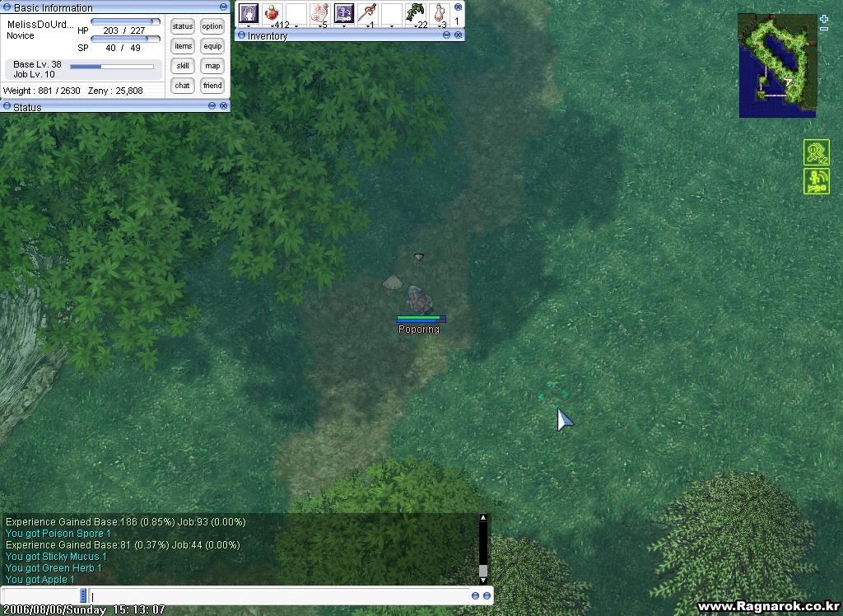Minimize the Inventory panel

pyautogui.click(x=446, y=35)
